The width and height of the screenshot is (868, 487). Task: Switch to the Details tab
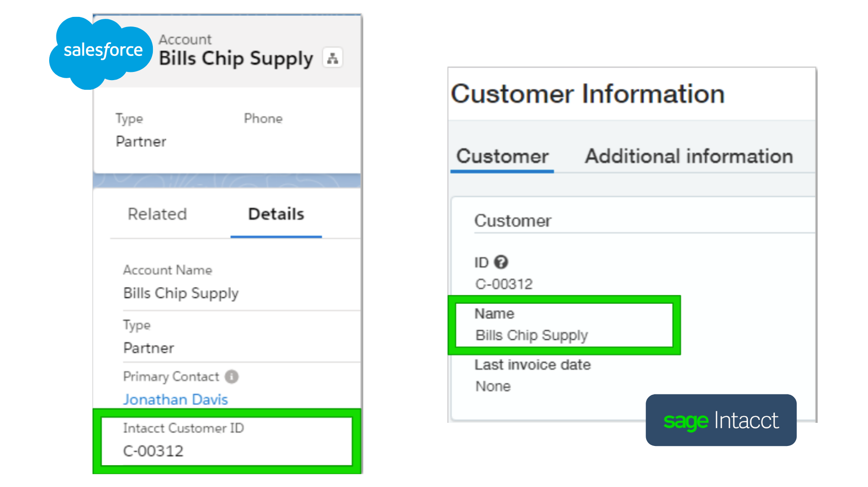(276, 214)
